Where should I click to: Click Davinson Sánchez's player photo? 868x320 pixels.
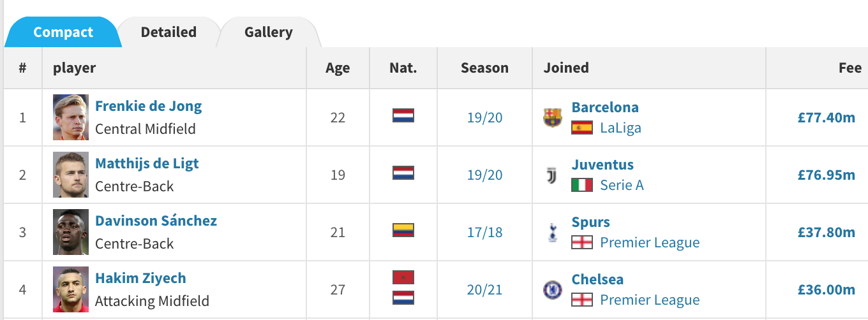click(71, 232)
